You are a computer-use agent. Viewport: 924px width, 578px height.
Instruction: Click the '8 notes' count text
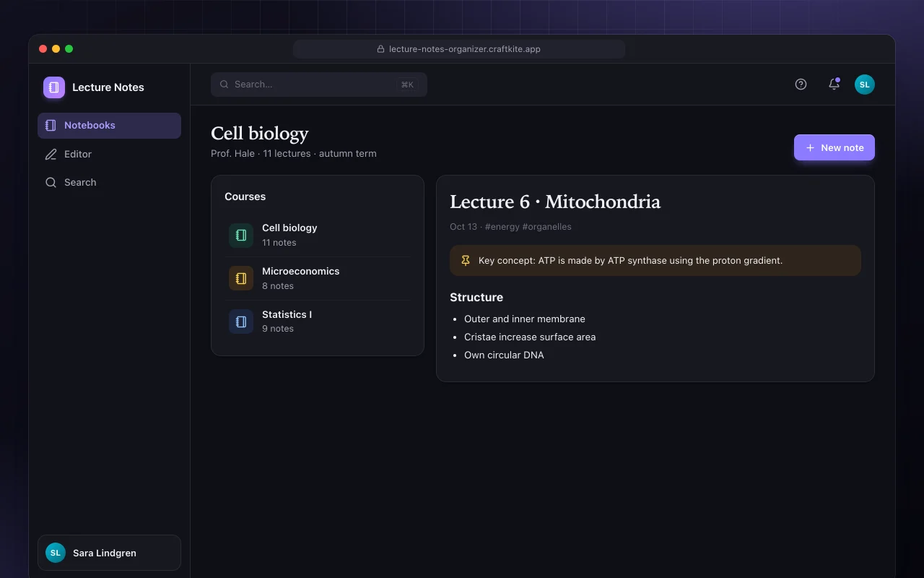click(x=278, y=286)
